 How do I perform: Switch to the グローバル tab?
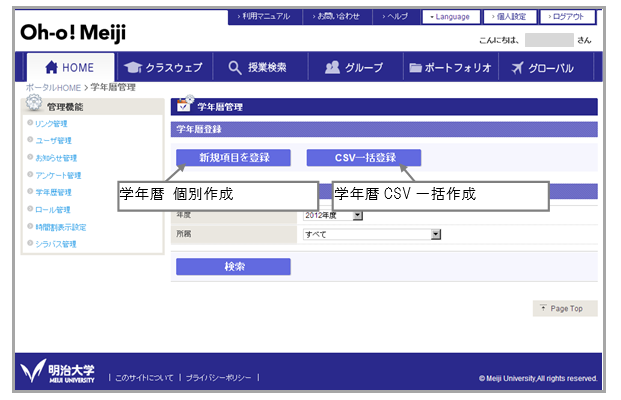[546, 67]
